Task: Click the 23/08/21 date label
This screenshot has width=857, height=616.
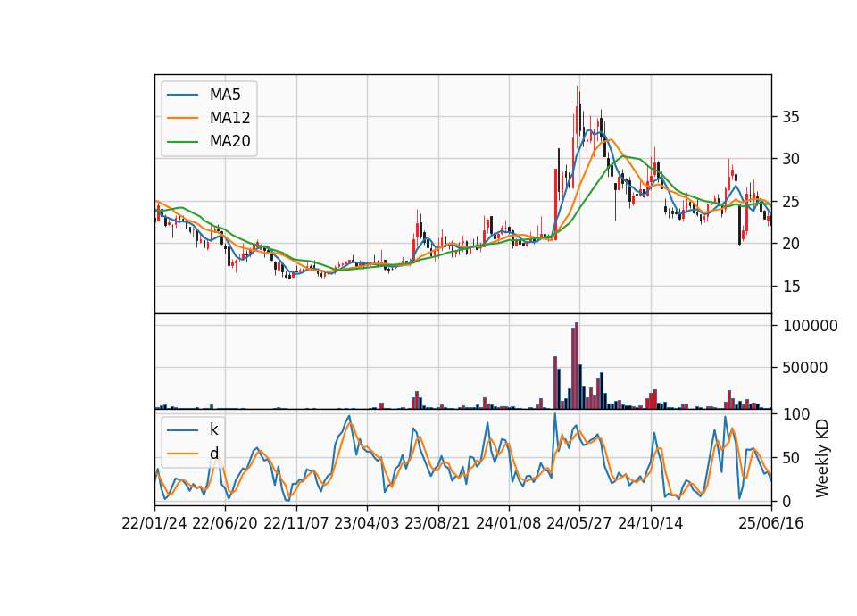Action: pos(437,523)
